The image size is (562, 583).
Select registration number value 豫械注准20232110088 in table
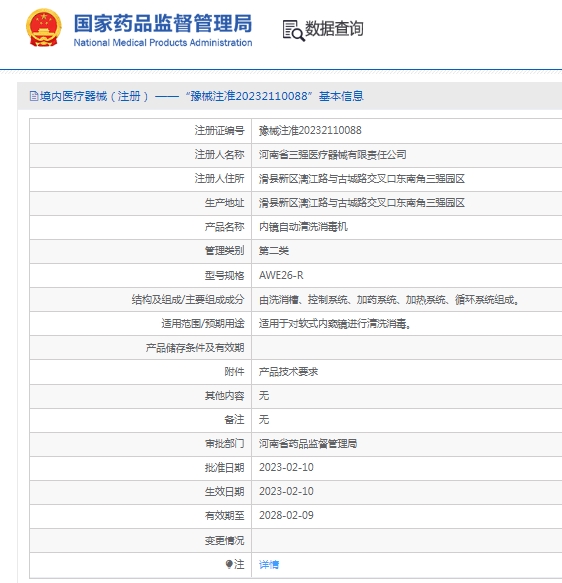(310, 131)
